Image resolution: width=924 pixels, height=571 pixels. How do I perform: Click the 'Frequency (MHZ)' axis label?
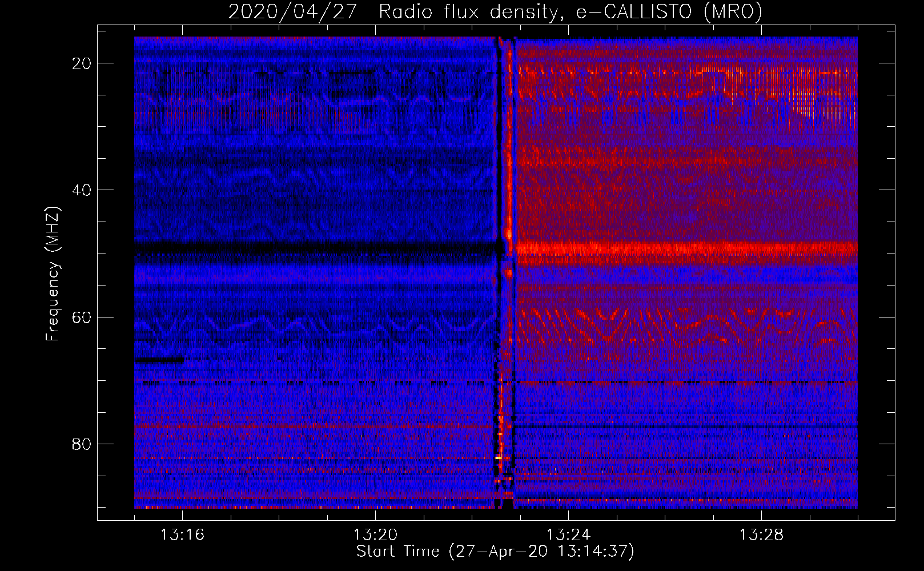click(x=53, y=274)
